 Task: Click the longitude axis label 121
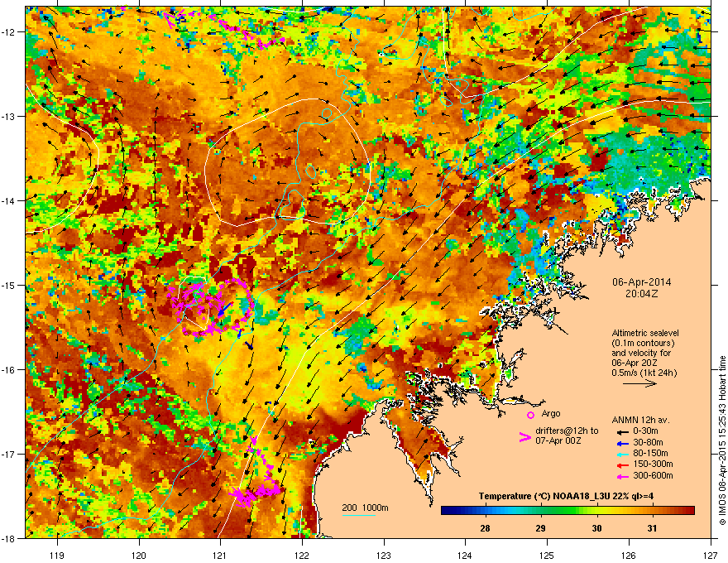click(219, 555)
